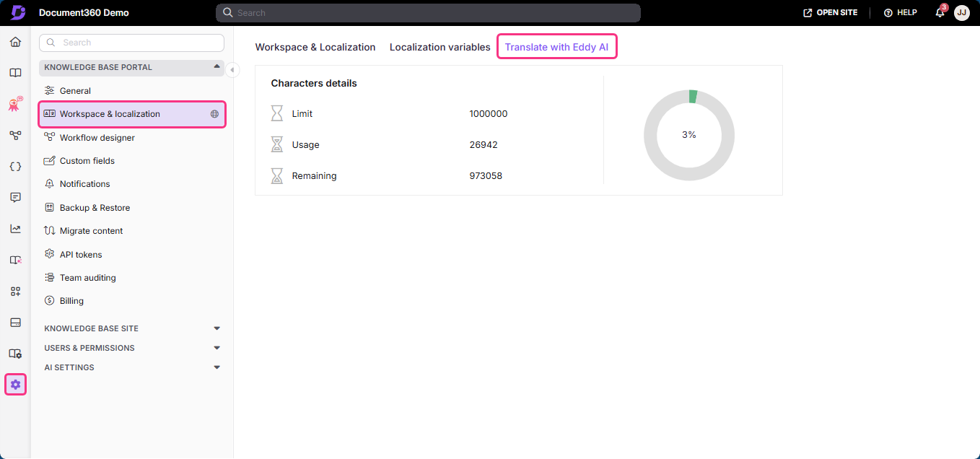Click the globe icon next to Workspace & localization
This screenshot has height=459, width=980.
pos(214,113)
